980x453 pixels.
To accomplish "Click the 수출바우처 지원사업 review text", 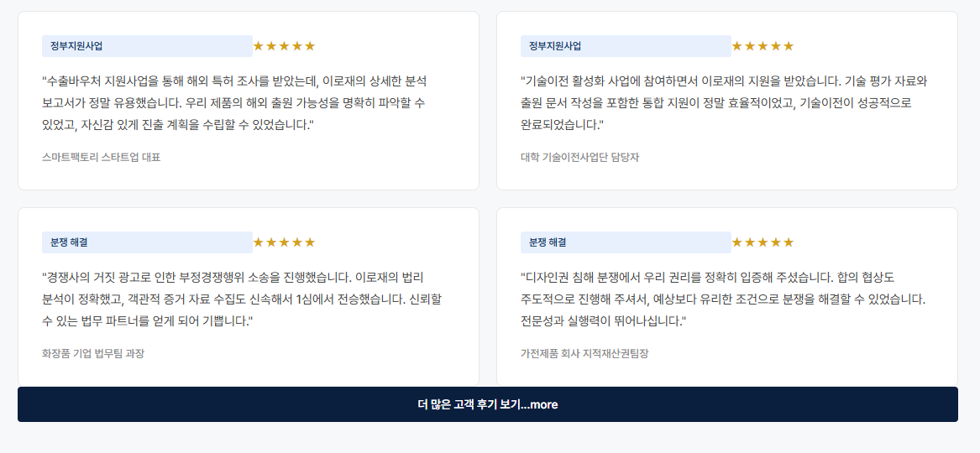I will pos(235,102).
